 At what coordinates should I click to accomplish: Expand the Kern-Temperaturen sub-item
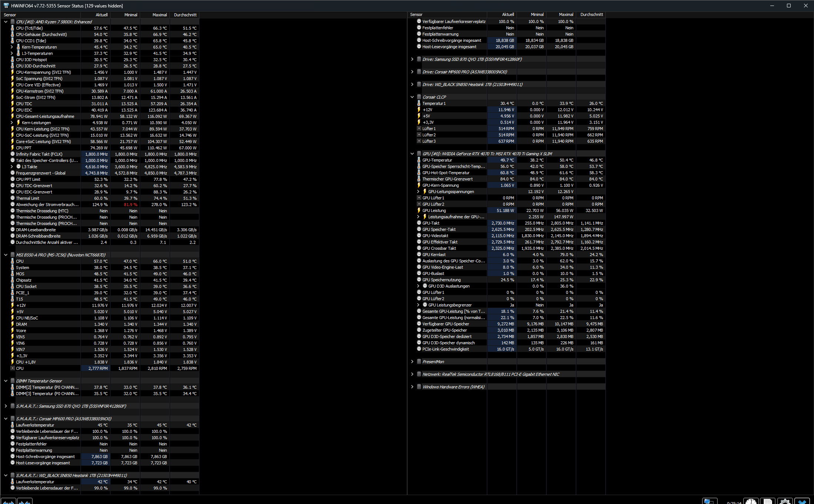11,47
